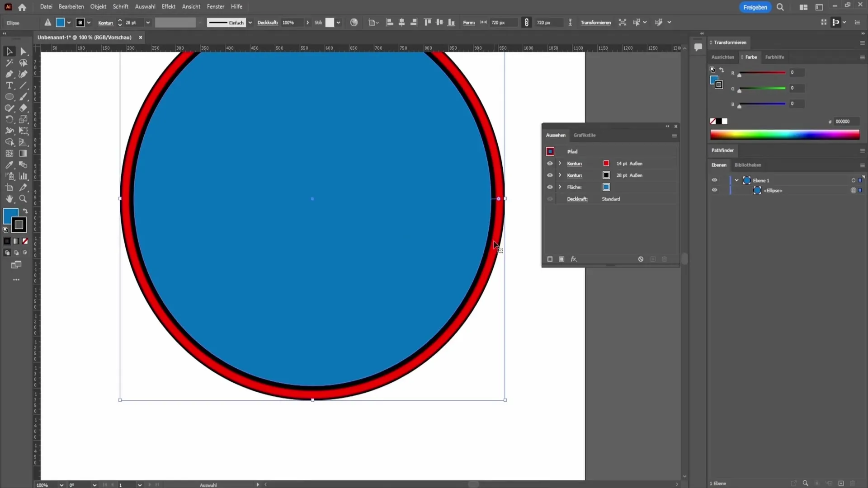The height and width of the screenshot is (488, 868).
Task: Select the Pen tool
Action: pos(9,74)
